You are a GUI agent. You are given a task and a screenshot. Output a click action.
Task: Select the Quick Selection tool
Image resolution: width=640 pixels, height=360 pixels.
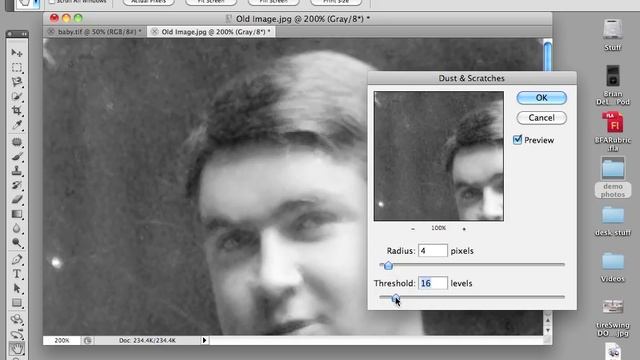tap(17, 96)
